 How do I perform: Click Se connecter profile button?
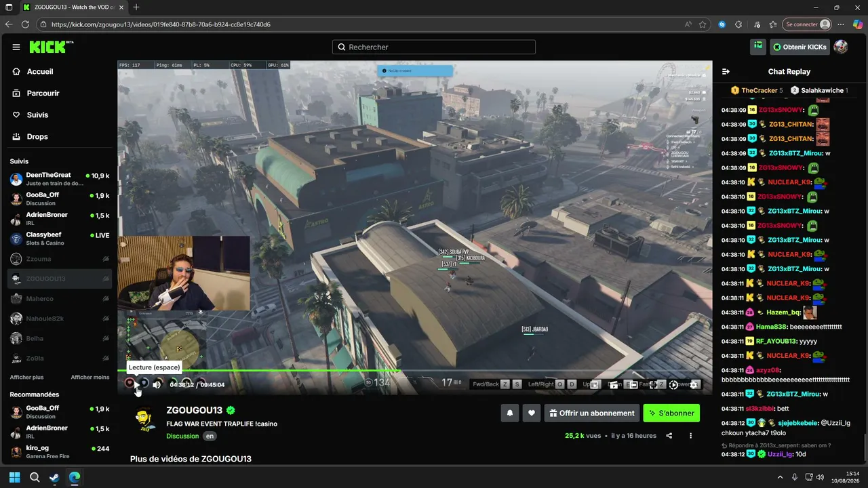point(807,24)
